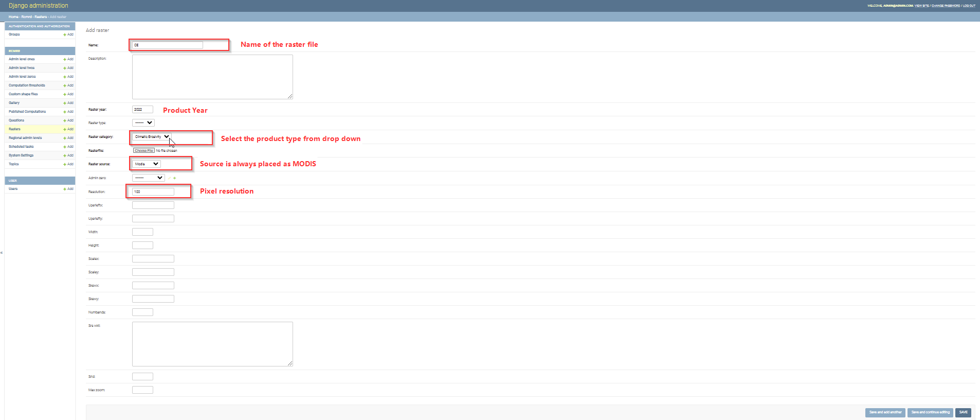Open the Raster source dropdown showing Modis

[147, 164]
